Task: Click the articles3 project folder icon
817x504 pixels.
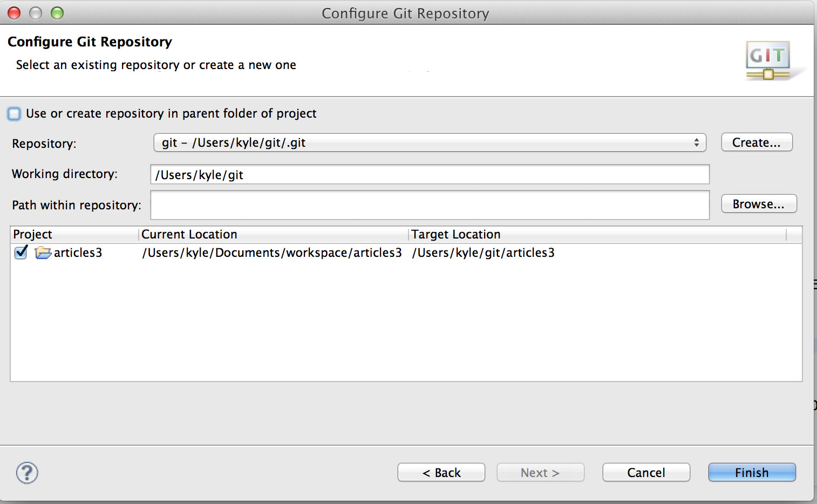Action: tap(43, 253)
